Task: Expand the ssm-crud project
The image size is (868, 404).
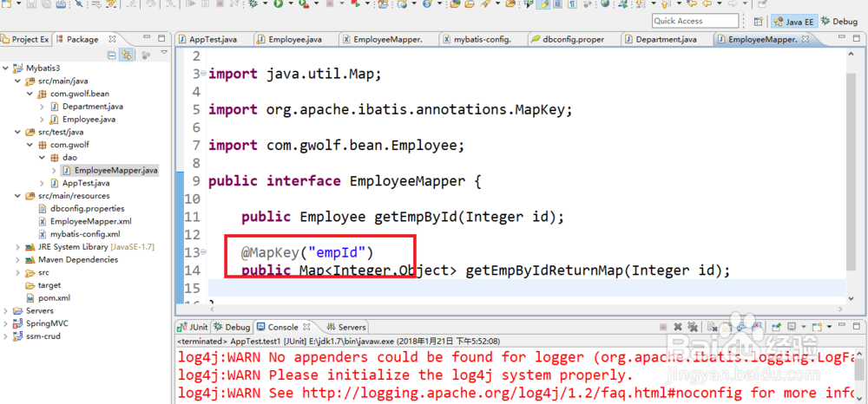Action: (5, 336)
